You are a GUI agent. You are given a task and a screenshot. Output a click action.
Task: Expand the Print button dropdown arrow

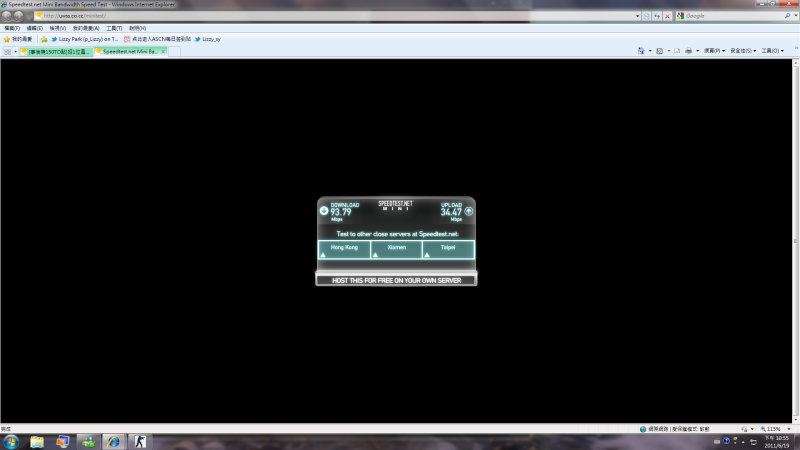click(x=697, y=51)
